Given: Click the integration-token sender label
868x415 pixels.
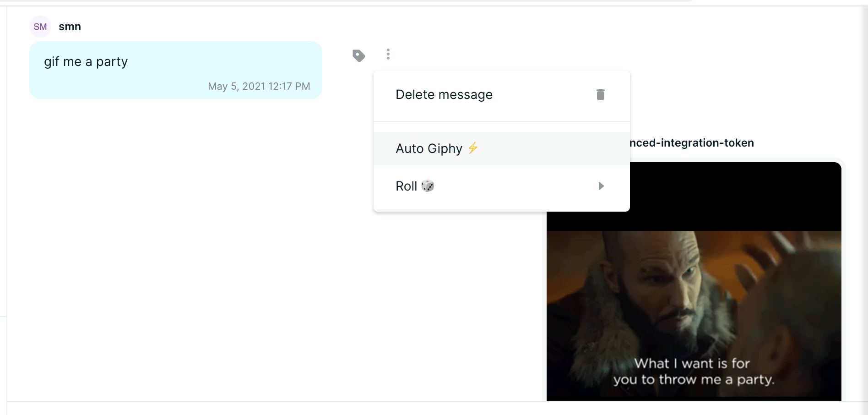Looking at the screenshot, I should (692, 143).
